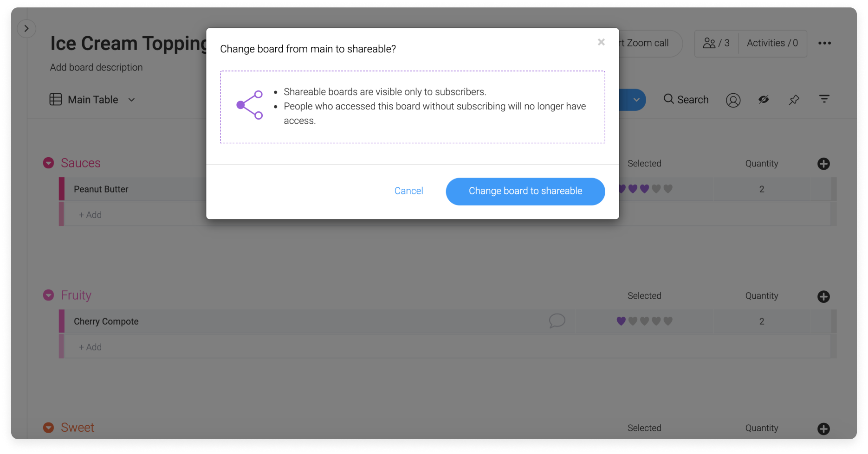The width and height of the screenshot is (868, 454).
Task: Open Main Table view dropdown
Action: pyautogui.click(x=132, y=100)
